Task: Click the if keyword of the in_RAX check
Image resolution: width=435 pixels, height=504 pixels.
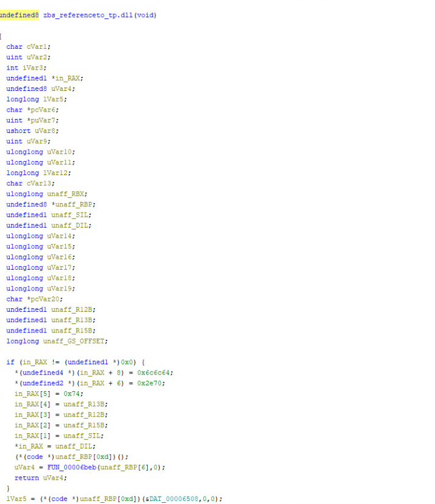Action: (10, 362)
